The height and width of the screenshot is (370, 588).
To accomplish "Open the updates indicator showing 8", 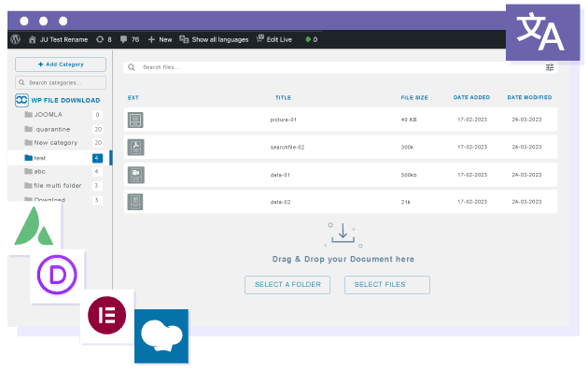I will pyautogui.click(x=104, y=39).
